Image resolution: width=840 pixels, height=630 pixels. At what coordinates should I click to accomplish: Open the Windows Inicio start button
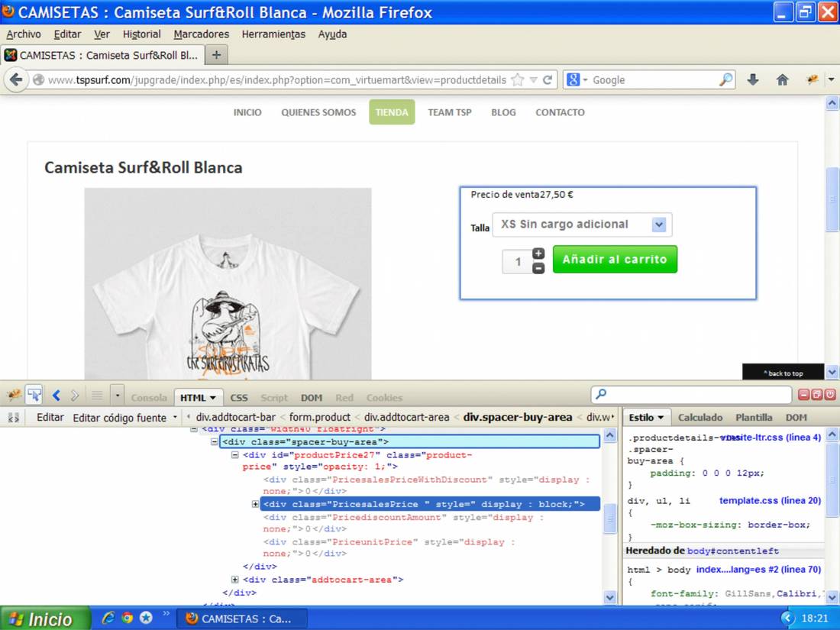coord(45,619)
